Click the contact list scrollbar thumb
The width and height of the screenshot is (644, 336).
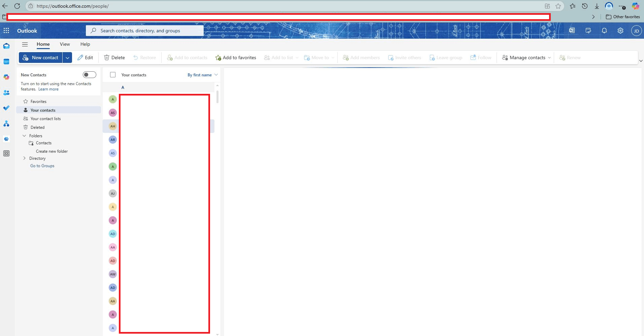[x=217, y=97]
